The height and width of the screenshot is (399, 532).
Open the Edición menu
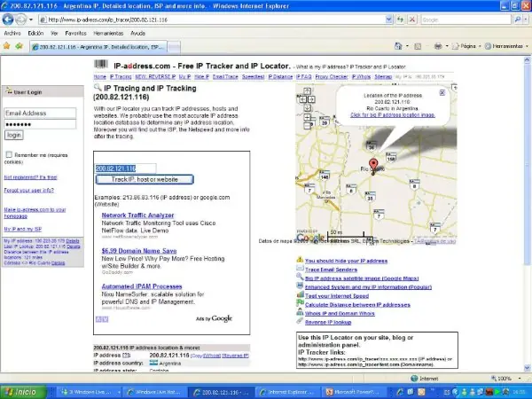click(35, 34)
